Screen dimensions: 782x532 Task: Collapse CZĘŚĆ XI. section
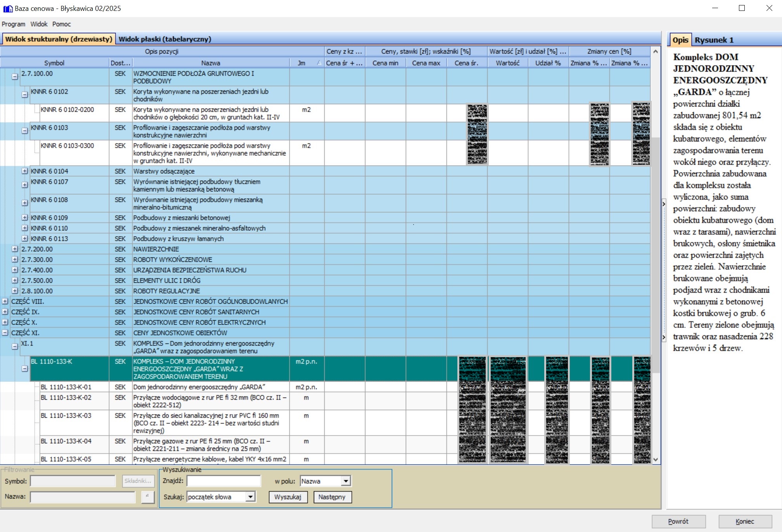coord(5,333)
